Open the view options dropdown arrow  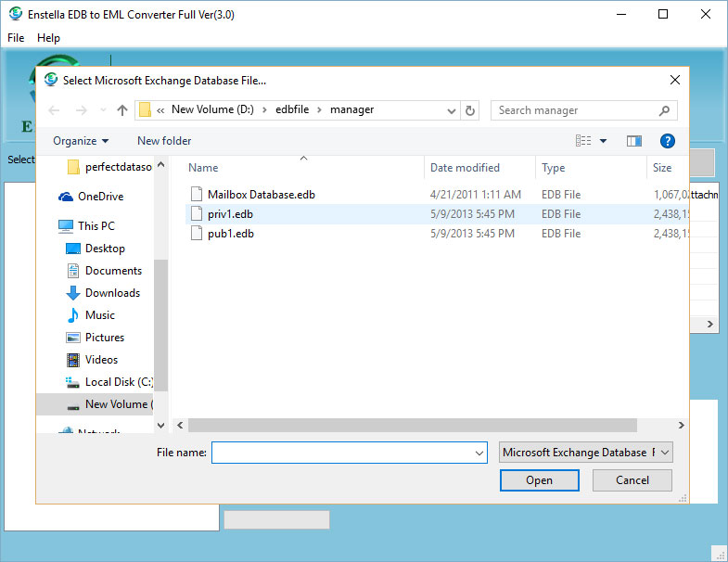click(603, 141)
